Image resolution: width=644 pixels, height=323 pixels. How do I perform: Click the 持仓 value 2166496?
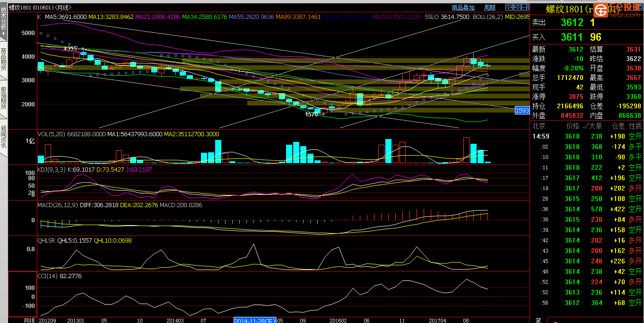(570, 106)
